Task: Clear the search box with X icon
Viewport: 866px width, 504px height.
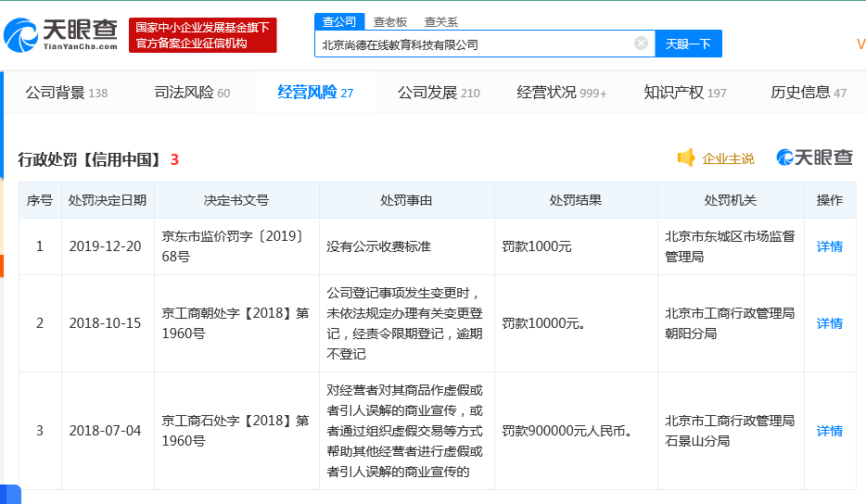Action: point(641,43)
